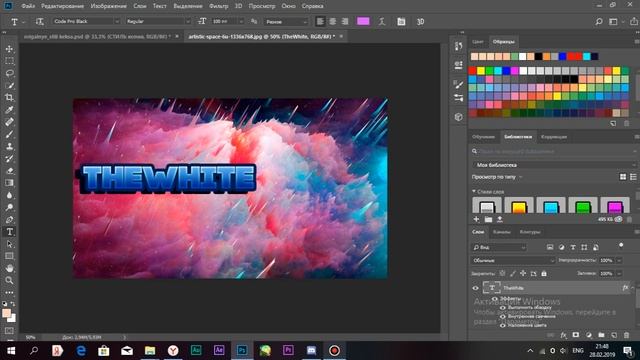The width and height of the screenshot is (640, 360).
Task: Toggle text orientation icon in options bar
Action: tap(39, 22)
